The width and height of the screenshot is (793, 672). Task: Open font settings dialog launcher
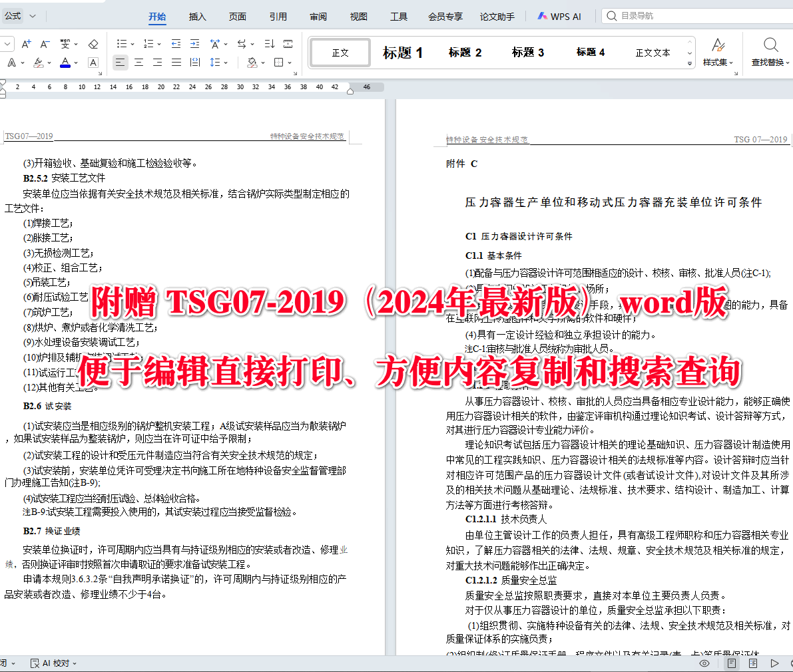[100, 74]
